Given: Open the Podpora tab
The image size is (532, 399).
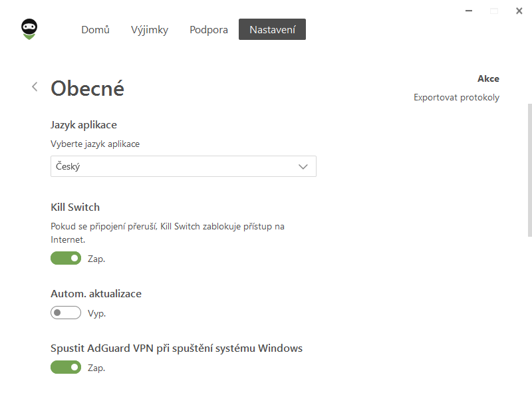Looking at the screenshot, I should [209, 30].
